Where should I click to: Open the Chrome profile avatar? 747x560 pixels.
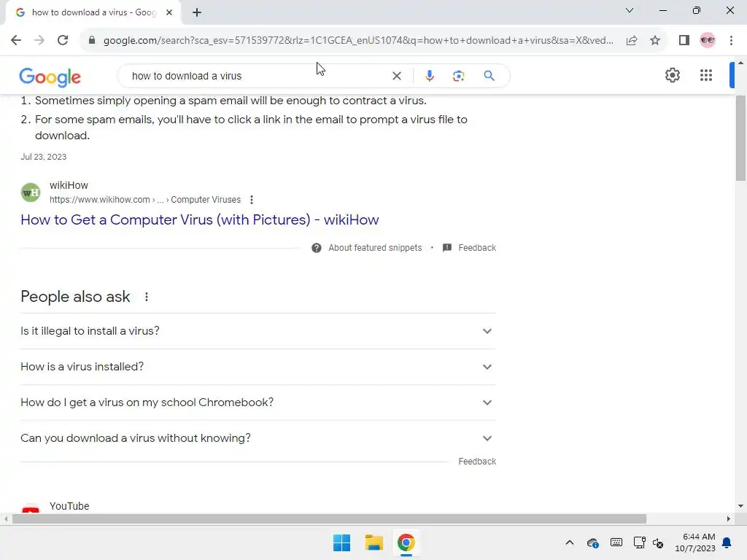[x=708, y=40]
